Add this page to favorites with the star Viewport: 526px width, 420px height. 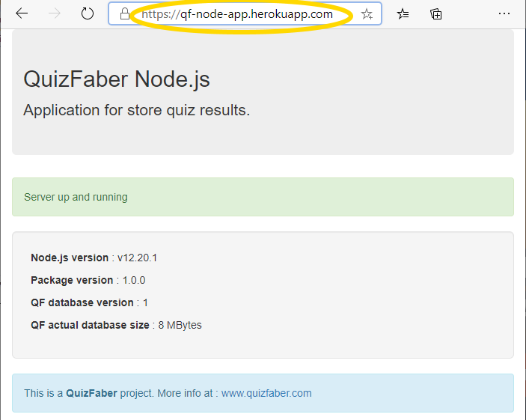tap(367, 14)
